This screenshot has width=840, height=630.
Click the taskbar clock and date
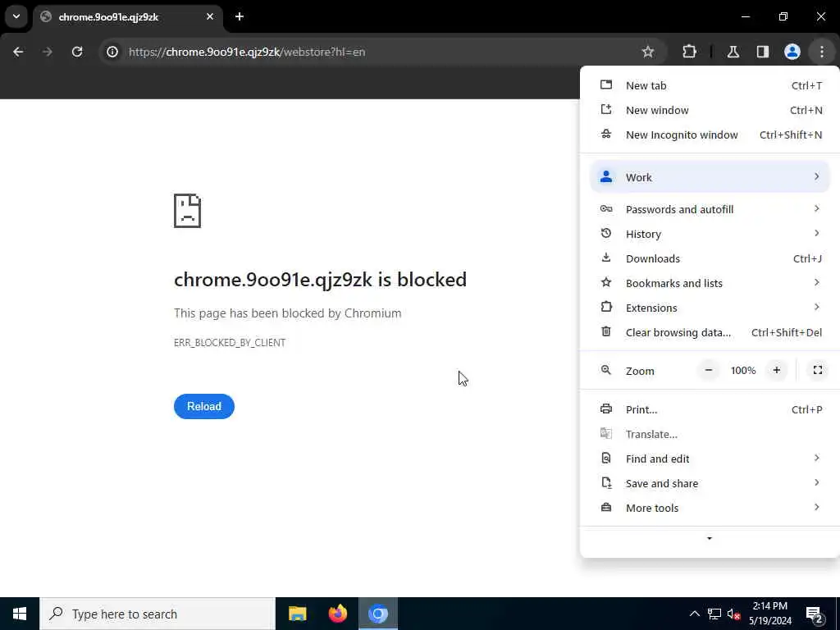pyautogui.click(x=769, y=614)
